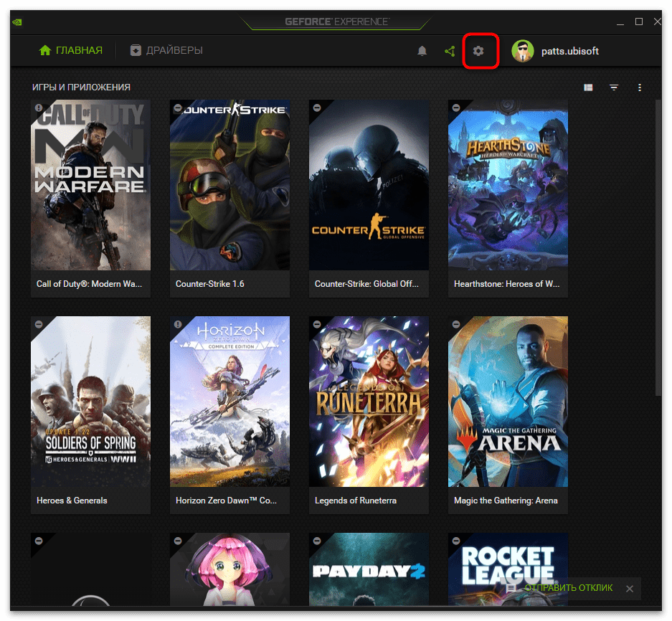Open the share overlay icon
672x621 pixels.
pyautogui.click(x=450, y=51)
